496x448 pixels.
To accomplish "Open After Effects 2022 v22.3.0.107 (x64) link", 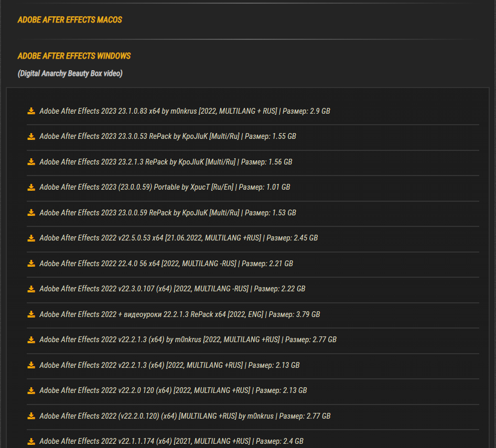I will (172, 289).
